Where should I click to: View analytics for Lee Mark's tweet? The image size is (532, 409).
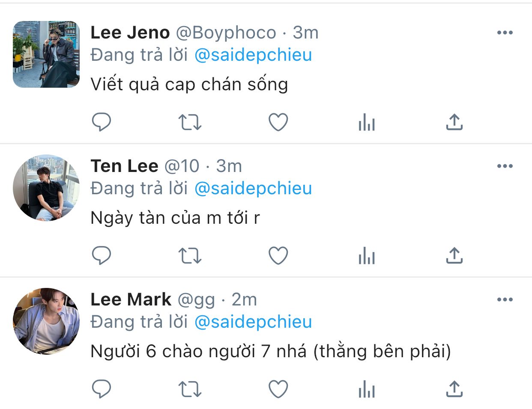coord(367,389)
